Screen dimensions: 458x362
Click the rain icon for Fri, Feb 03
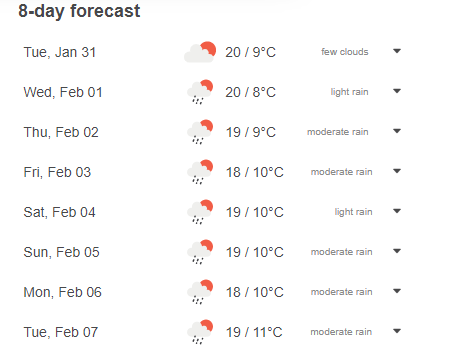(x=200, y=172)
